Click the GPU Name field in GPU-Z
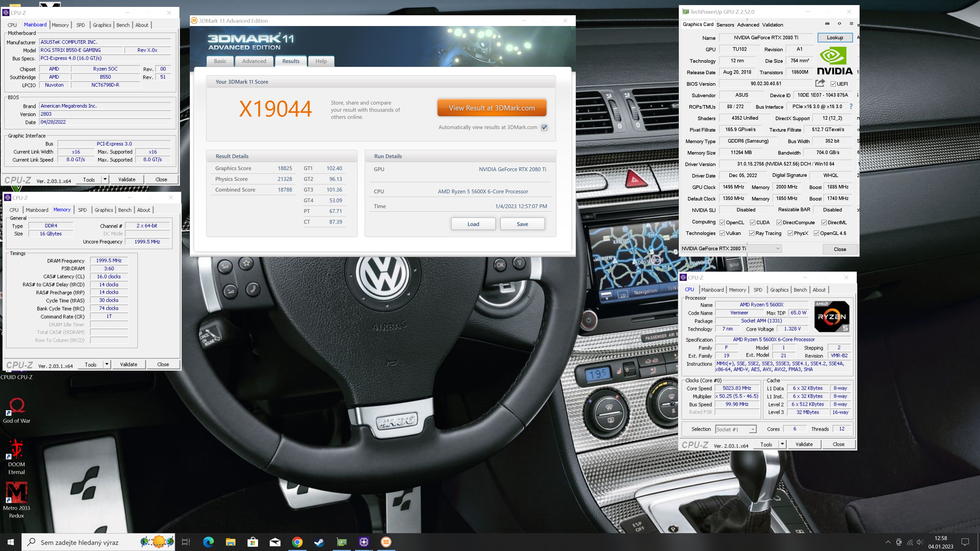The width and height of the screenshot is (980, 551). click(766, 38)
